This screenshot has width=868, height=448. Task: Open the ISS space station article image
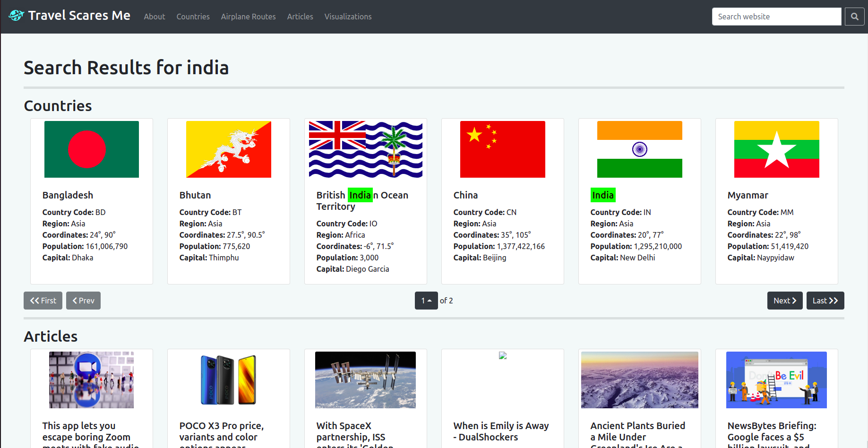[366, 380]
